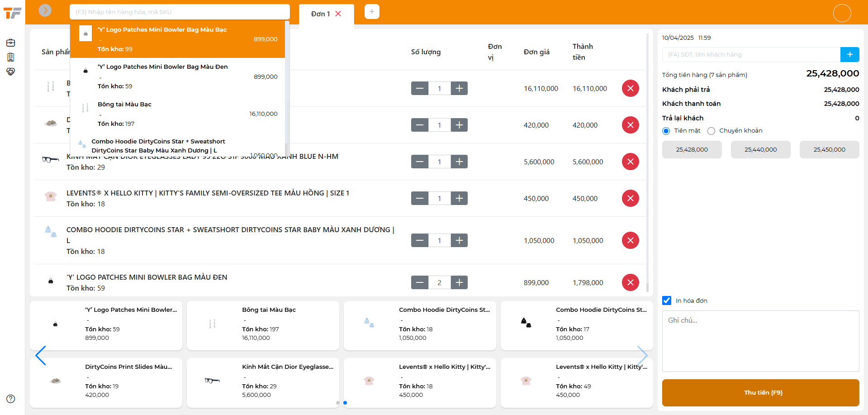Open the user avatar circle
This screenshot has width=868, height=415.
(842, 13)
